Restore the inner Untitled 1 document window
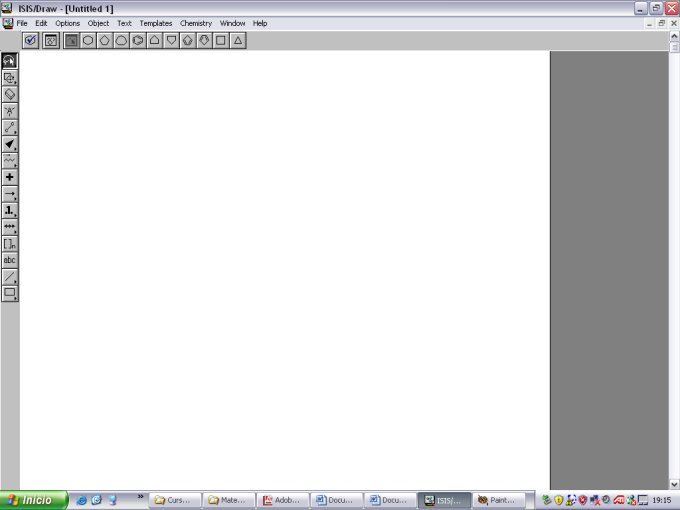 click(x=661, y=23)
